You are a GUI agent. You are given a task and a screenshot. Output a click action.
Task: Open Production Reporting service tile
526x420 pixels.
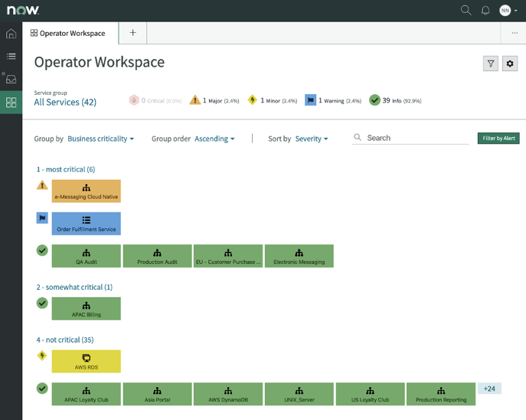coord(441,394)
